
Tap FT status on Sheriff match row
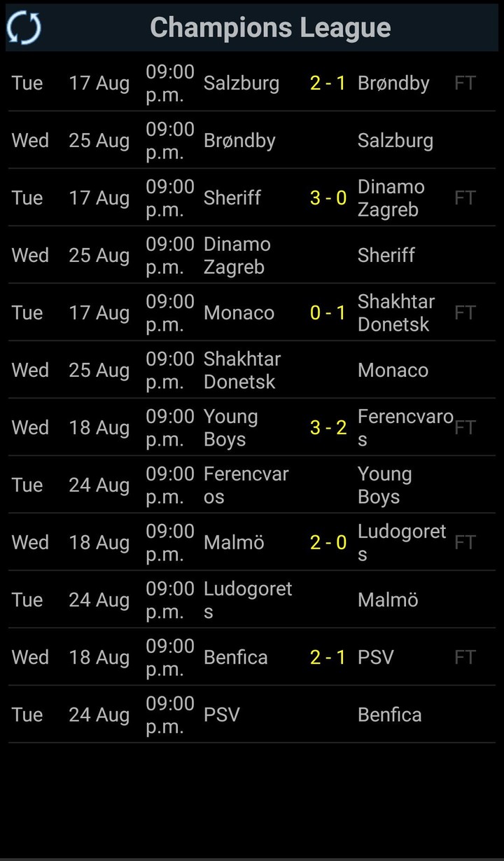(465, 198)
